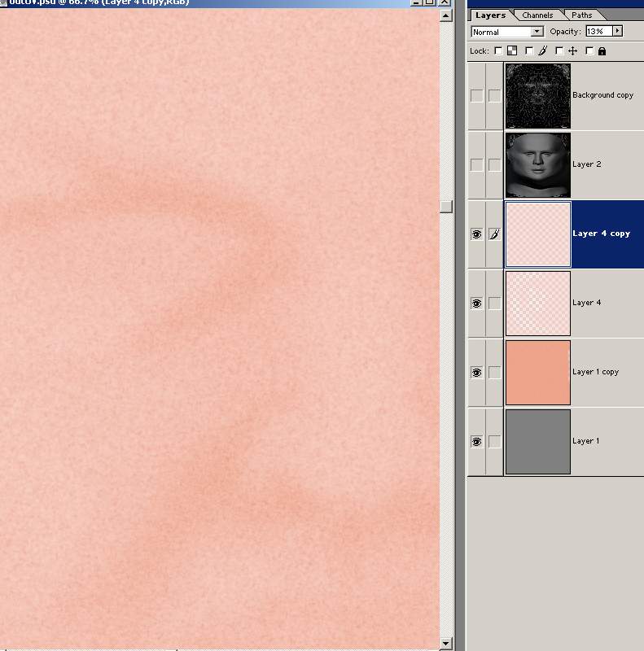This screenshot has width=644, height=651.
Task: Open the blend mode Normal dropdown
Action: (x=537, y=32)
